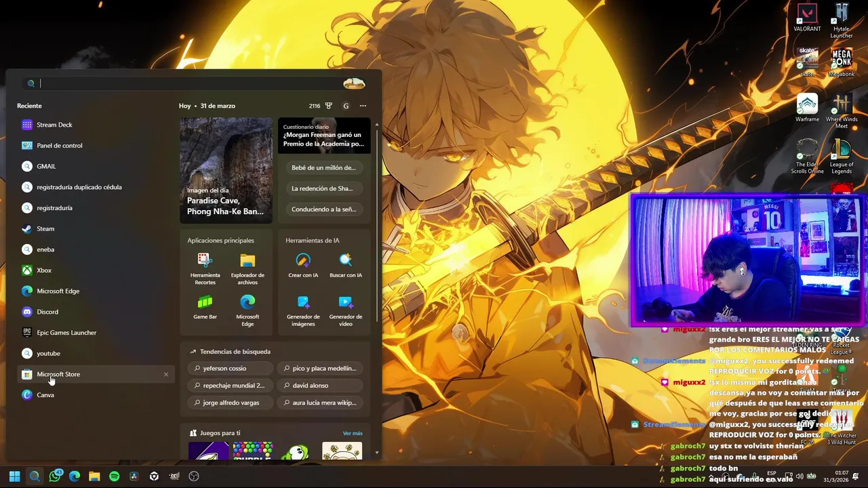The width and height of the screenshot is (868, 488).
Task: Open GIMP from the taskbar
Action: 174,476
